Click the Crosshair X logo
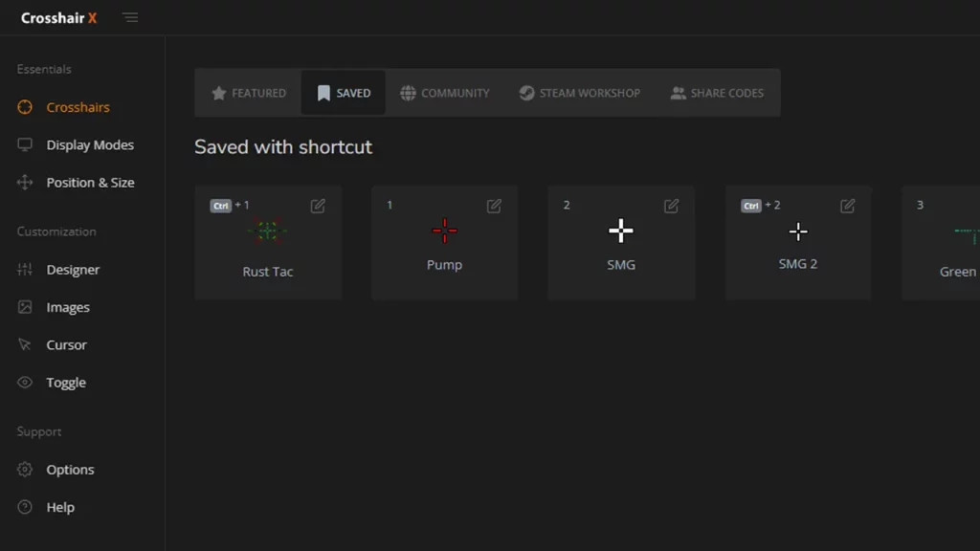This screenshot has height=551, width=980. click(58, 18)
